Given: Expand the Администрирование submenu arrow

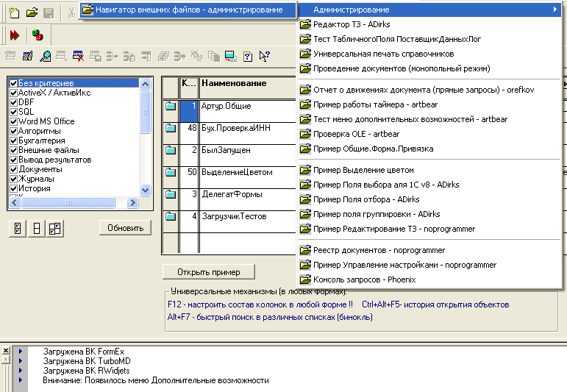Looking at the screenshot, I should (x=555, y=10).
